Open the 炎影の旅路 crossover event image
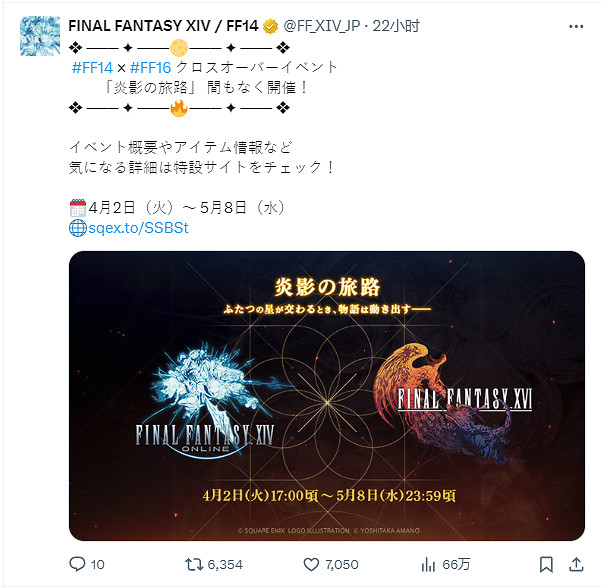 (x=327, y=396)
